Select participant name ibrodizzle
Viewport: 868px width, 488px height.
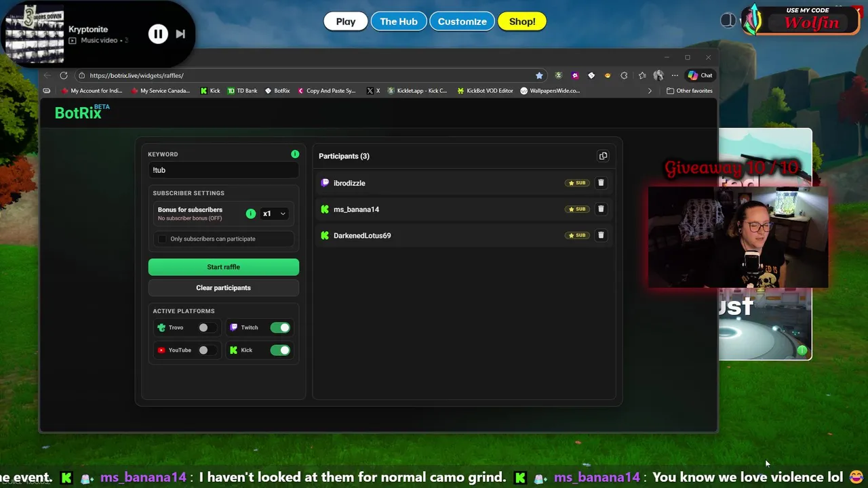pyautogui.click(x=349, y=183)
